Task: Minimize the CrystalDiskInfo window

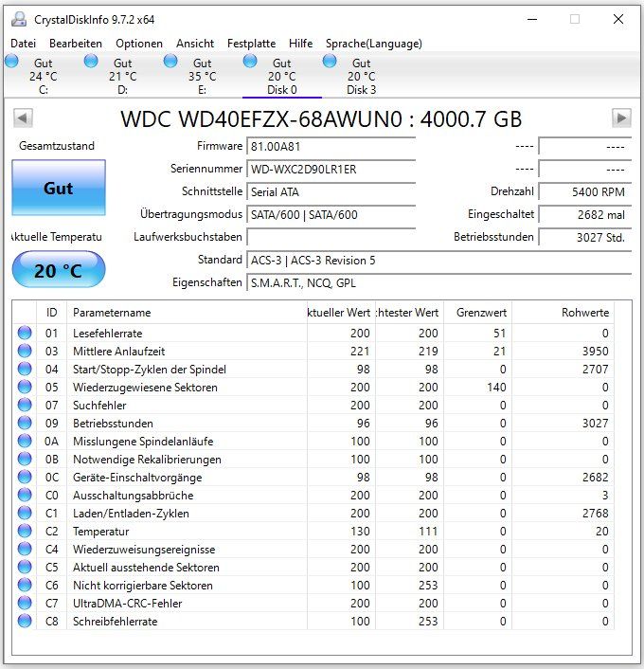Action: 532,19
